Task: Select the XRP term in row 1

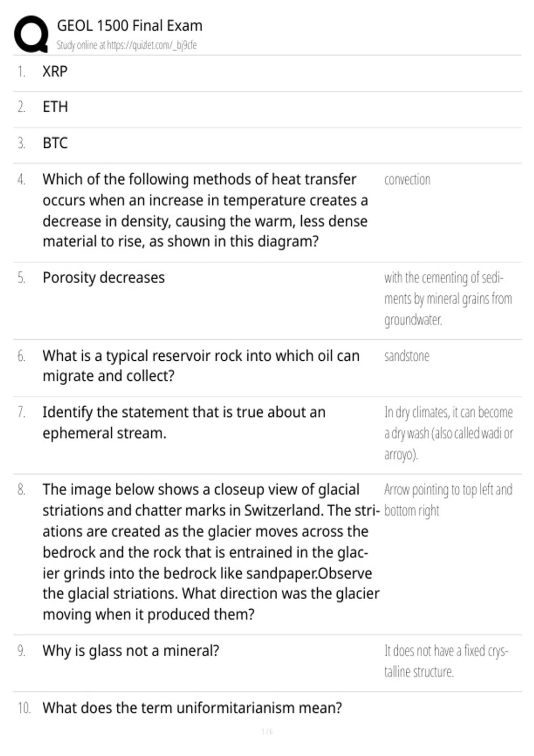Action: (x=55, y=71)
